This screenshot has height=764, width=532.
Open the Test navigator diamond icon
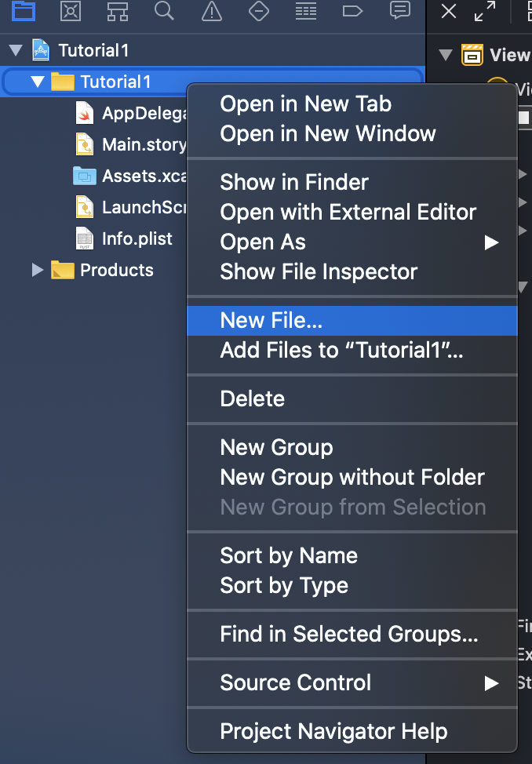pyautogui.click(x=259, y=11)
